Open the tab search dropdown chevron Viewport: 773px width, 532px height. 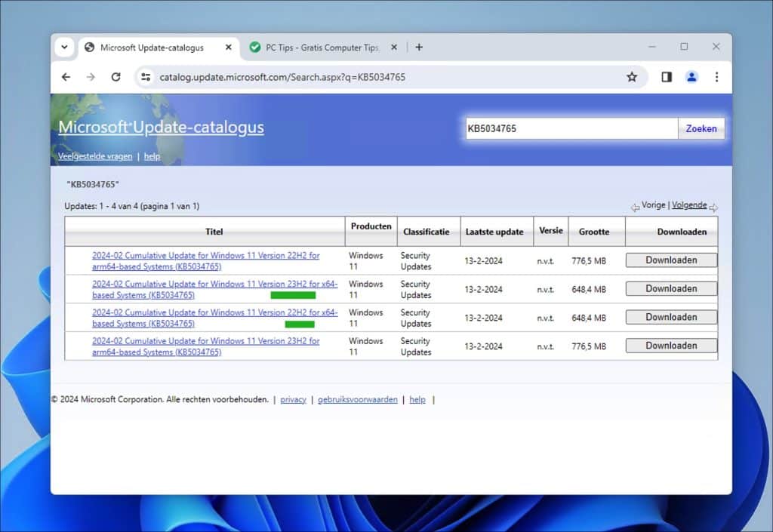[65, 48]
